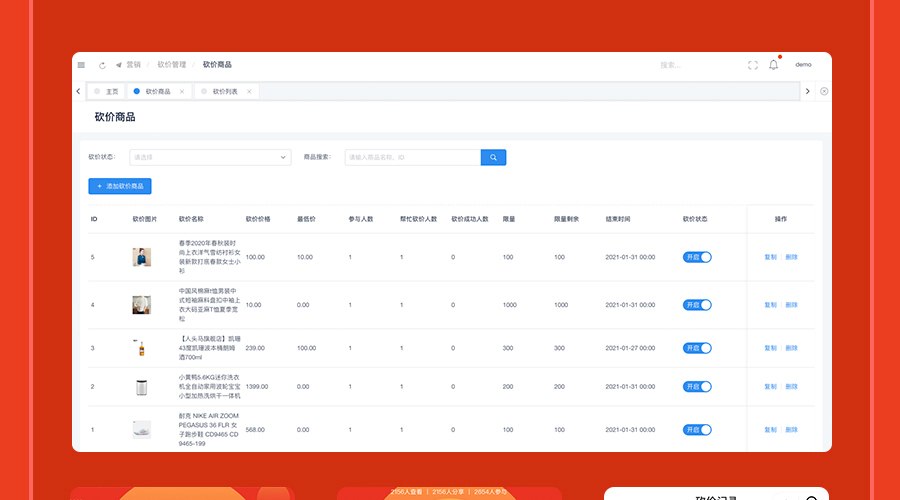Click the 砍价状态 column header
Image resolution: width=900 pixels, height=500 pixels.
coord(695,219)
